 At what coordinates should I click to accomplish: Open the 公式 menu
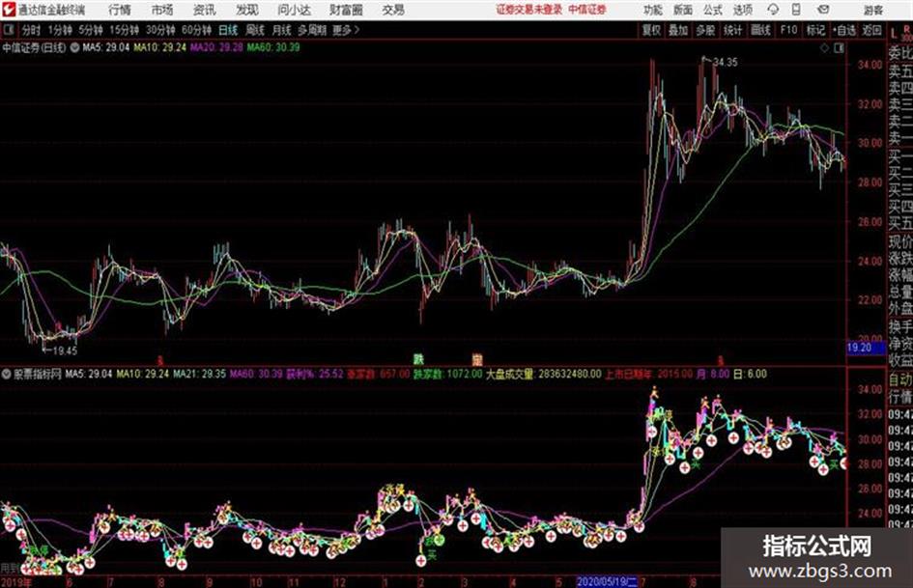713,10
